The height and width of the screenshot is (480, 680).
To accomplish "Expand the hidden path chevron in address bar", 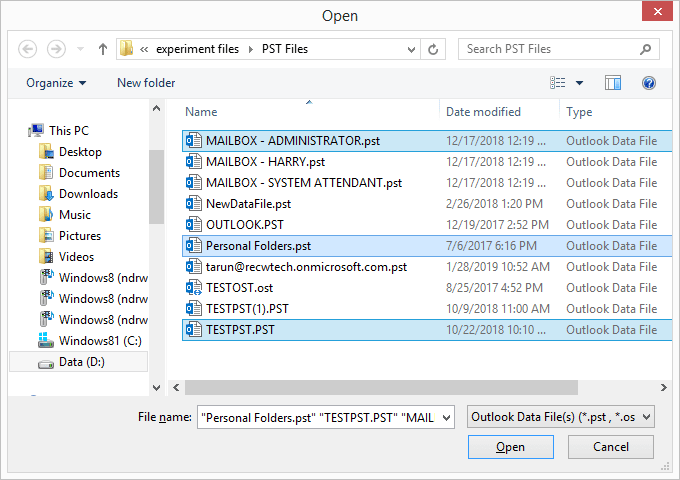I will point(144,49).
